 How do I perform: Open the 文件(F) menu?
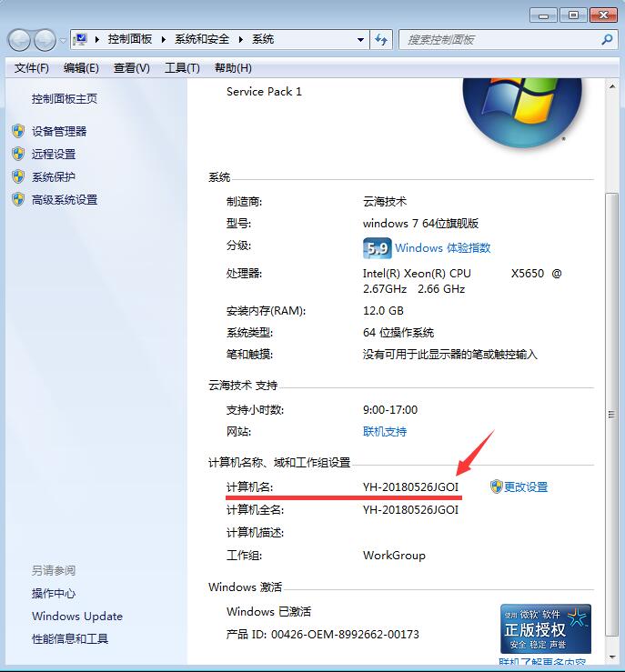click(31, 67)
